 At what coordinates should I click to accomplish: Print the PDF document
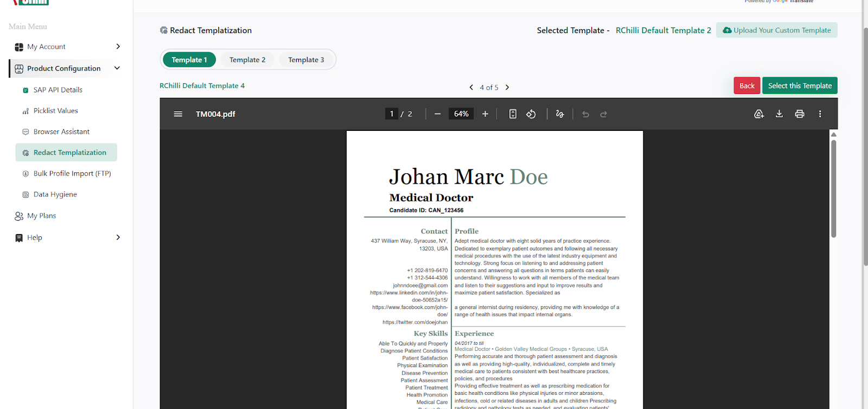(x=800, y=114)
